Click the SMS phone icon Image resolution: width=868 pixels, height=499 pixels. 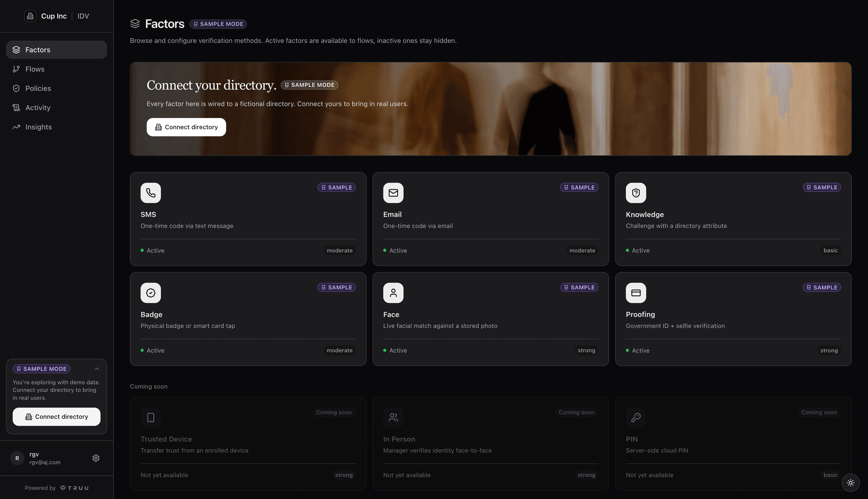coord(151,193)
